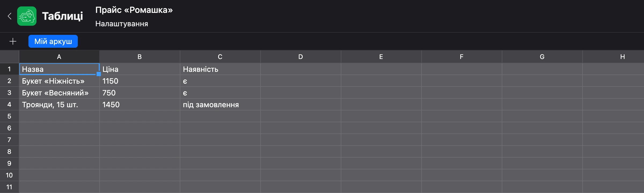Click the Ціна header cell
644x193 pixels.
pyautogui.click(x=140, y=69)
